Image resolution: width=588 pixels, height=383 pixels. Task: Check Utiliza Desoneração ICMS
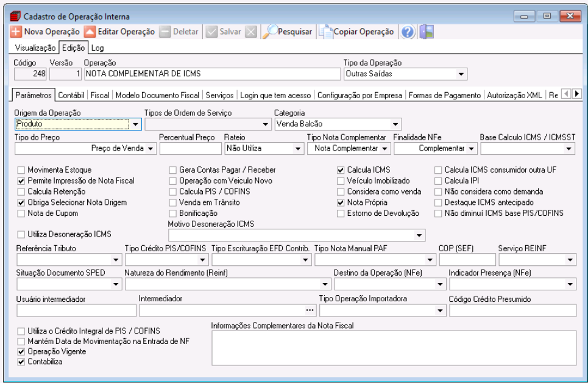point(21,235)
